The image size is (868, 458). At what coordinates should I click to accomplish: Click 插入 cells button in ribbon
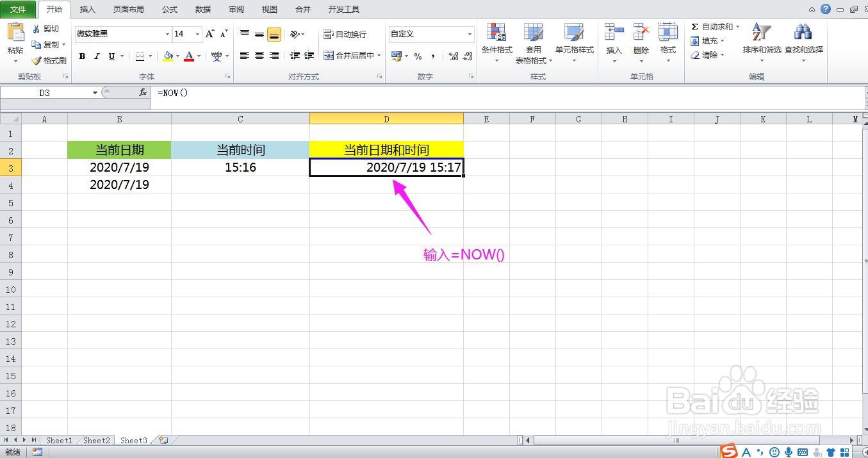pyautogui.click(x=614, y=43)
